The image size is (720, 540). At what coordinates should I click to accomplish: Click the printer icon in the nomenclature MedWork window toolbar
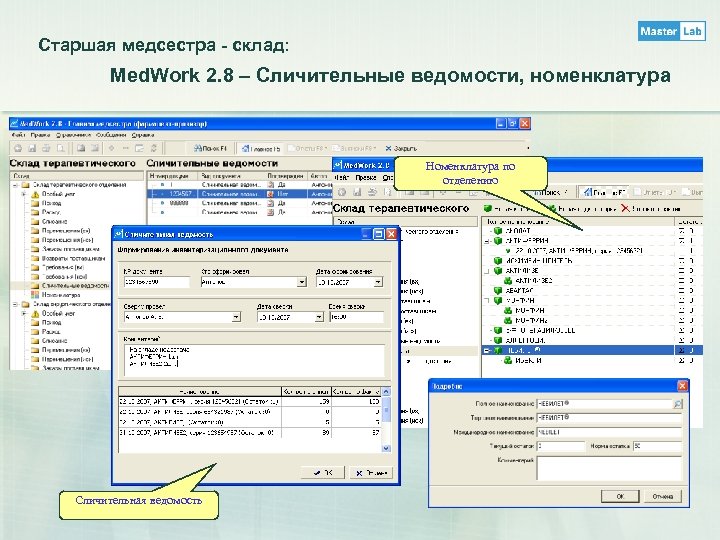[x=372, y=192]
